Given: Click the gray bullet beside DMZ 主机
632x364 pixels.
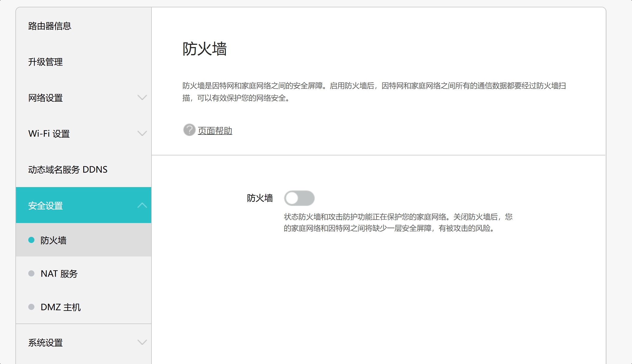Looking at the screenshot, I should point(31,307).
